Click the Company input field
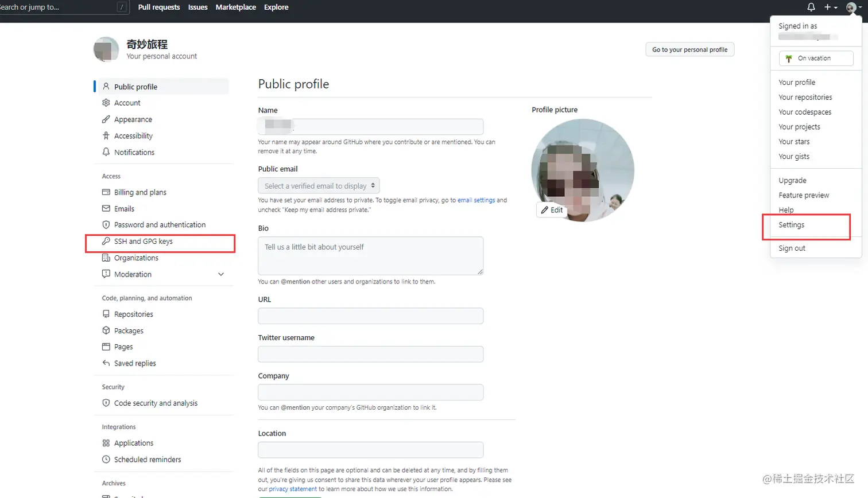Screen dimensions: 868x498 pyautogui.click(x=371, y=392)
